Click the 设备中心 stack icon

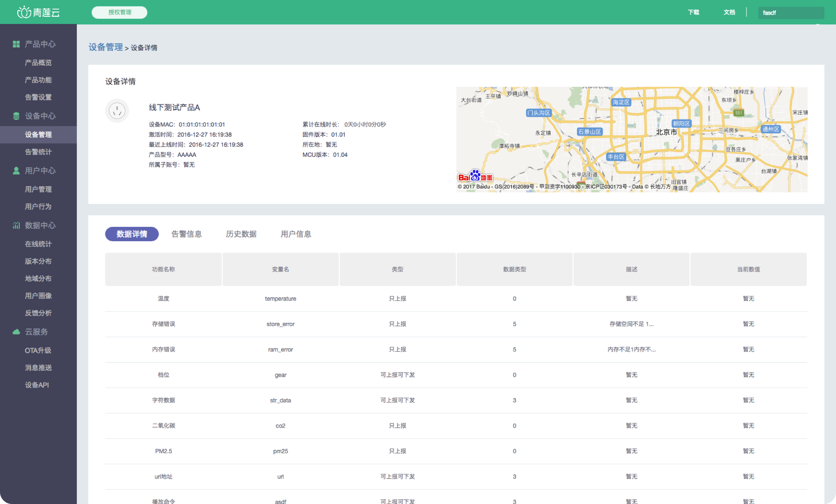[x=16, y=116]
